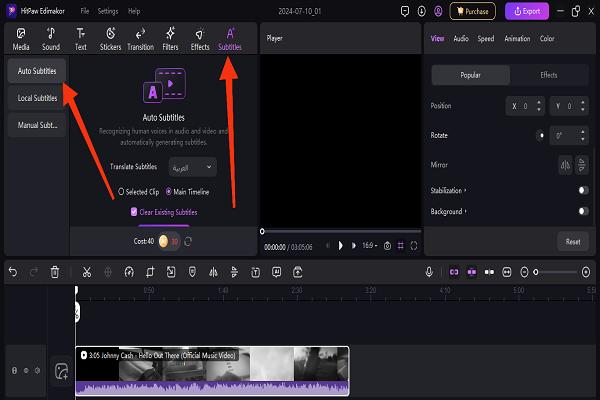Select the 'Selected Clip' radio option
This screenshot has width=600, height=400.
(x=121, y=191)
